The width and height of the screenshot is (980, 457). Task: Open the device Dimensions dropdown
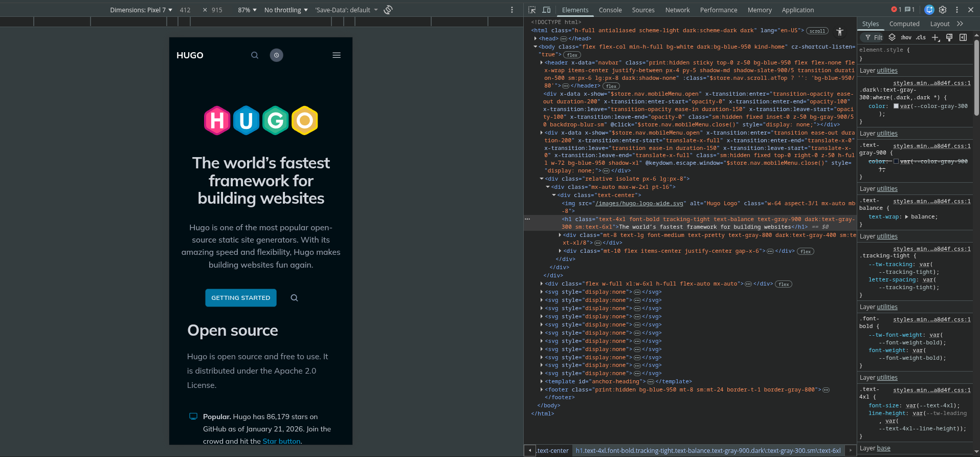[x=141, y=10]
